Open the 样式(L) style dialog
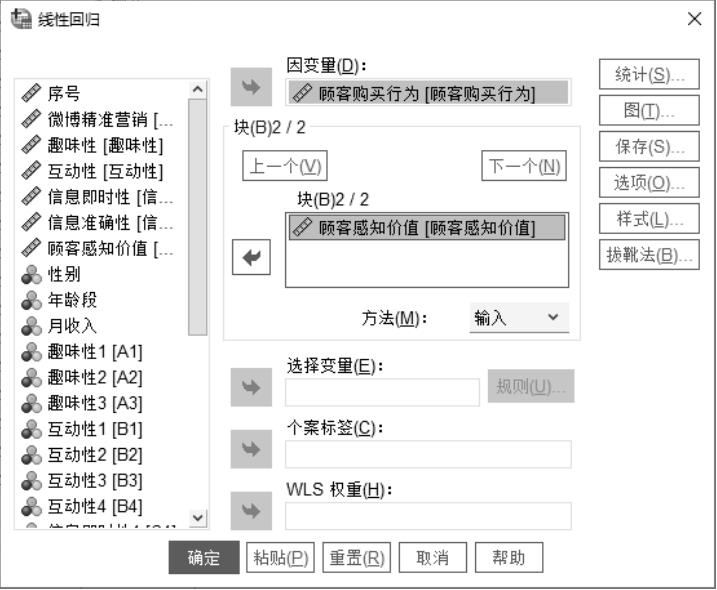The image size is (717, 590). [649, 219]
